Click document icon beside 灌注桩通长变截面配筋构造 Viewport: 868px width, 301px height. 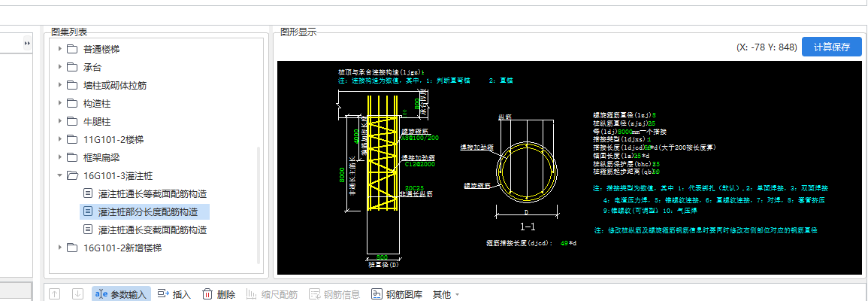pyautogui.click(x=87, y=230)
